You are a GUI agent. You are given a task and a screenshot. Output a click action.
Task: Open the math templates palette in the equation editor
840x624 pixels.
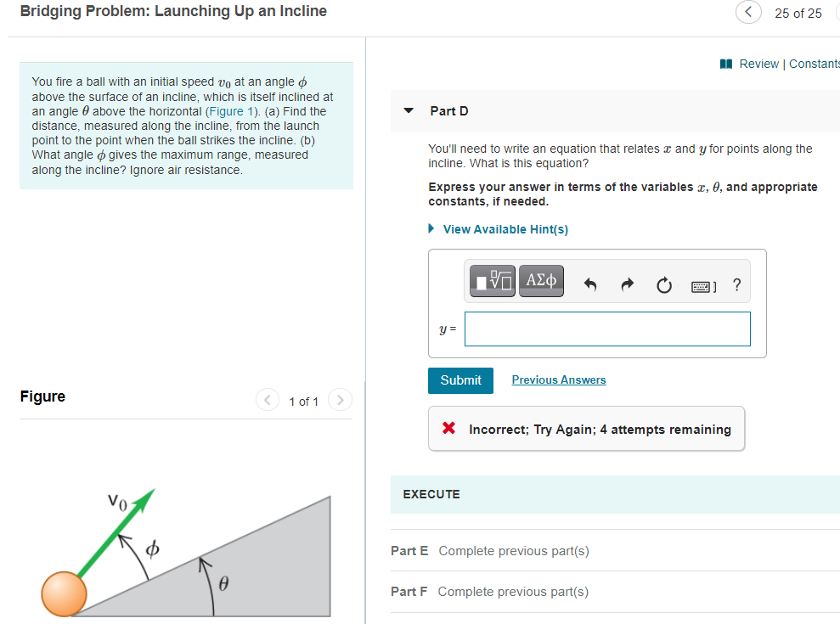pos(491,281)
